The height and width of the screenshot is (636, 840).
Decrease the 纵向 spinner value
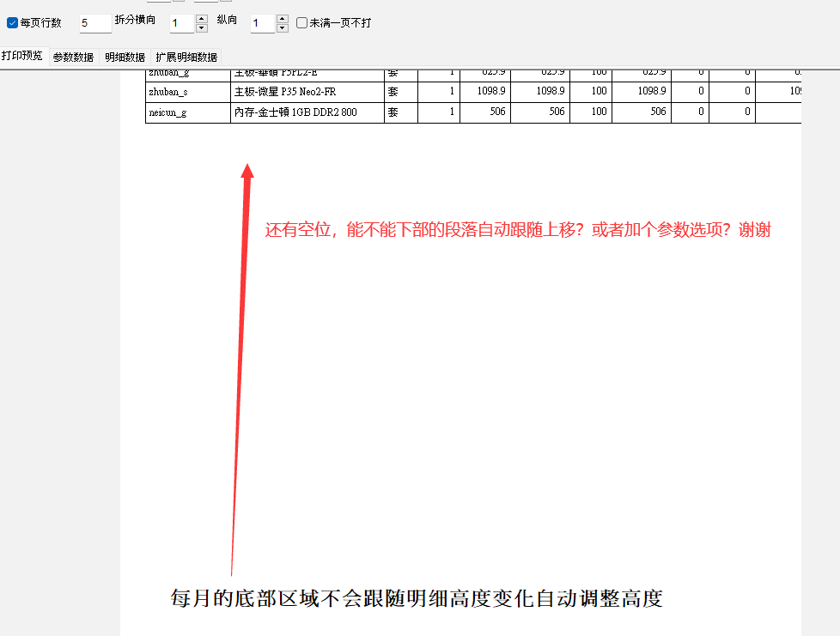pyautogui.click(x=283, y=28)
